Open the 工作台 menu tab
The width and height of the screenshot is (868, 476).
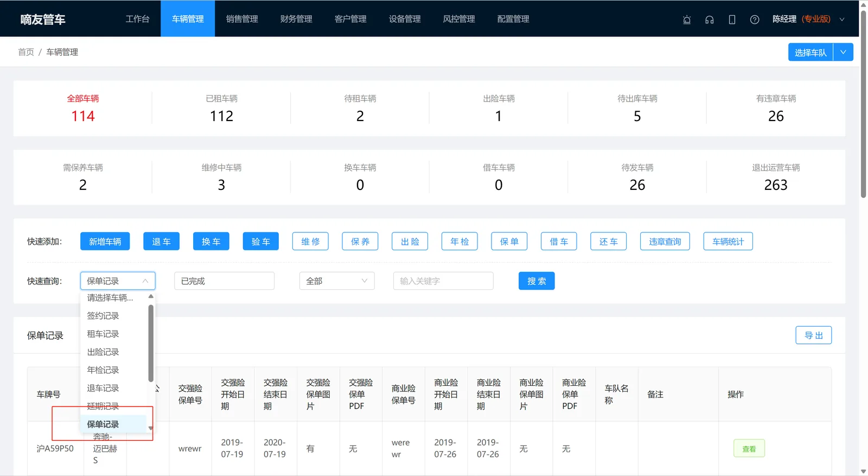(137, 18)
